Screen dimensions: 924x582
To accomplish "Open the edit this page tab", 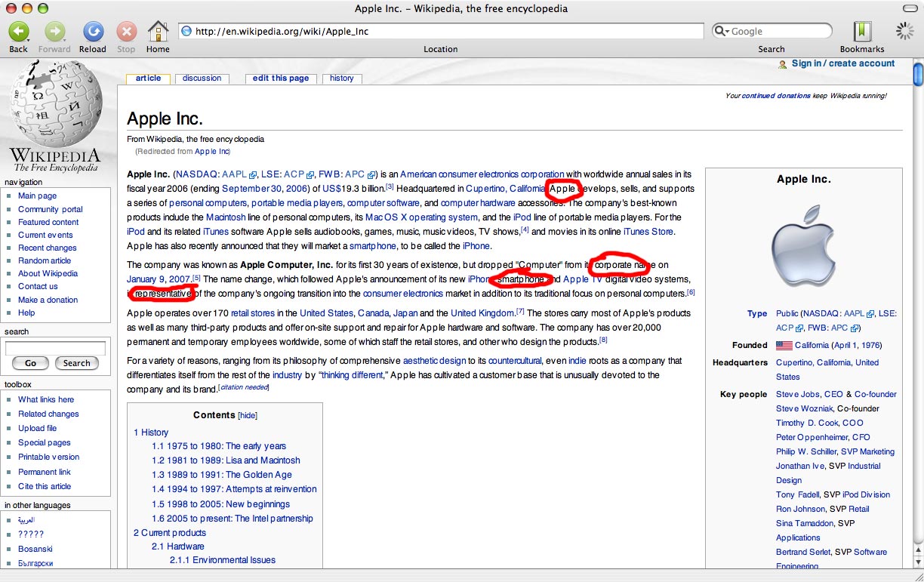I will (281, 79).
